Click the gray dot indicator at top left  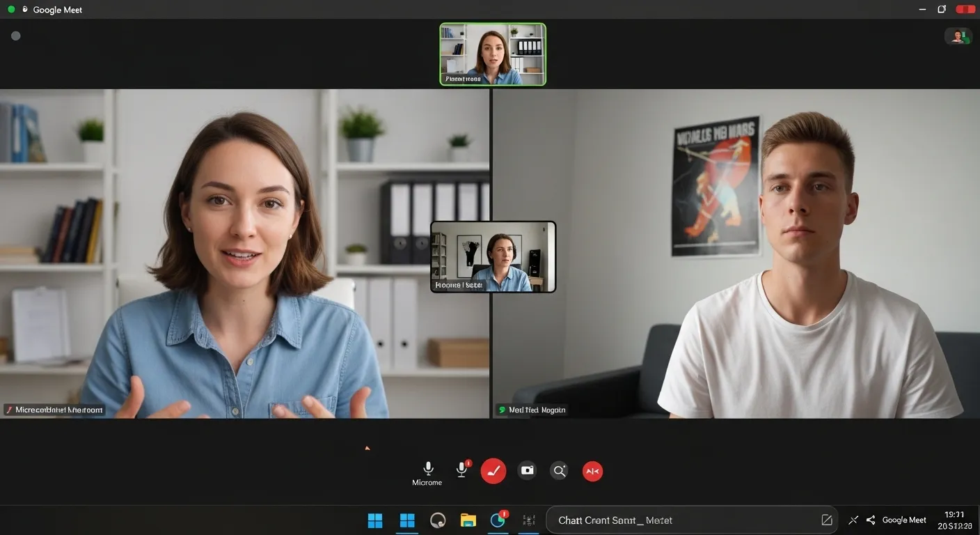[x=16, y=36]
